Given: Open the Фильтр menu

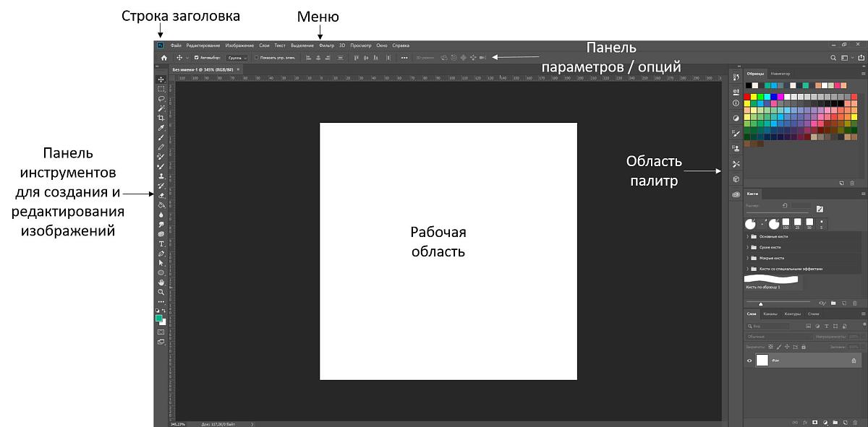Looking at the screenshot, I should 327,46.
